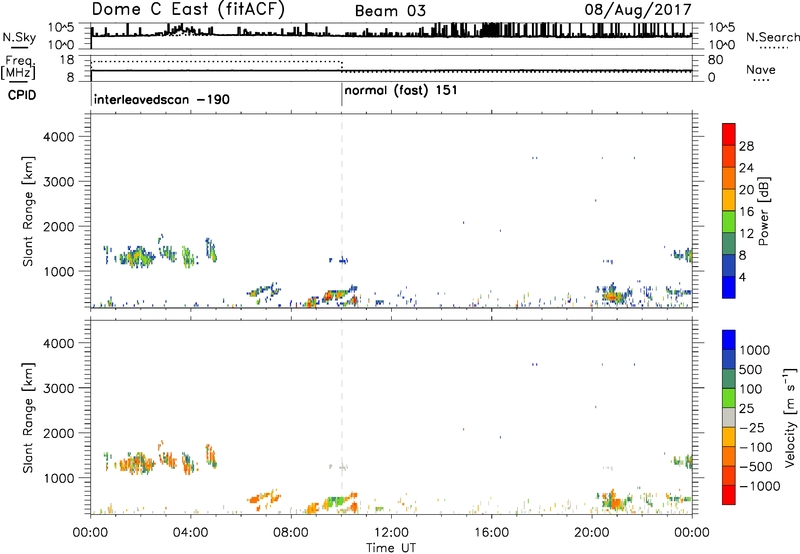Click the 'CPID' label

22,95
